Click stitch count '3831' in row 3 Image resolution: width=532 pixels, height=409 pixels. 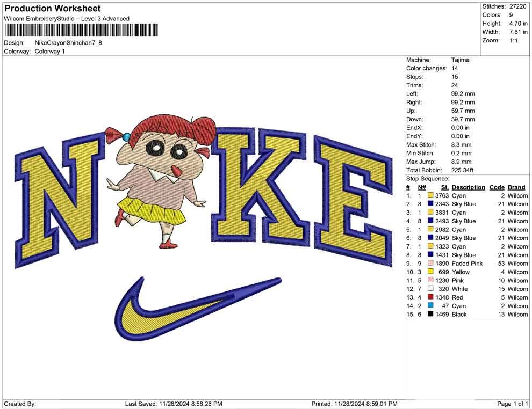(442, 213)
